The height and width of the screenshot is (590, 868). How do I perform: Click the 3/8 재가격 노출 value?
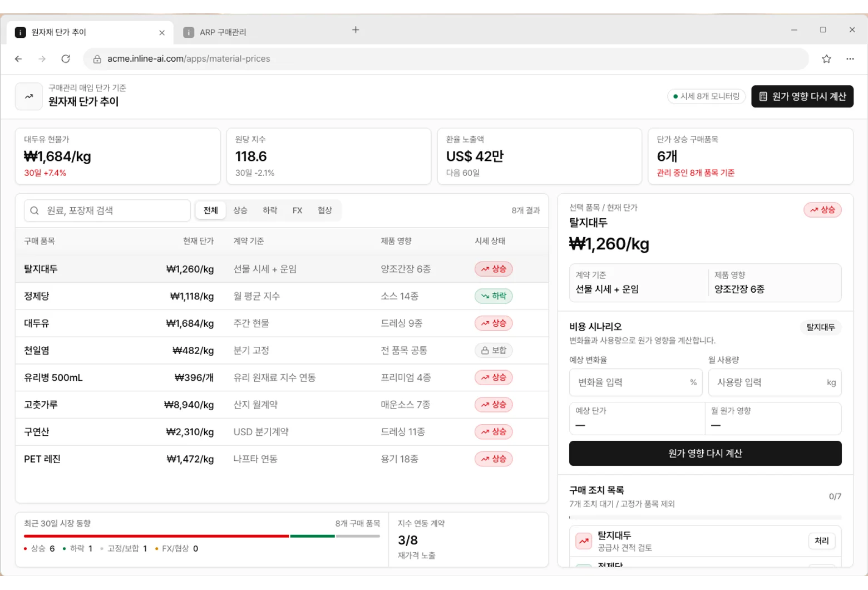click(x=408, y=540)
